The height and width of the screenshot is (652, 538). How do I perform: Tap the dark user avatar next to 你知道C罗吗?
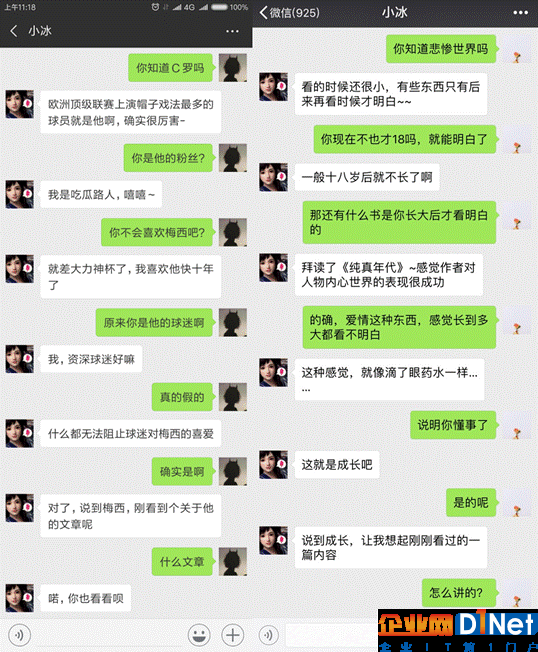click(233, 67)
